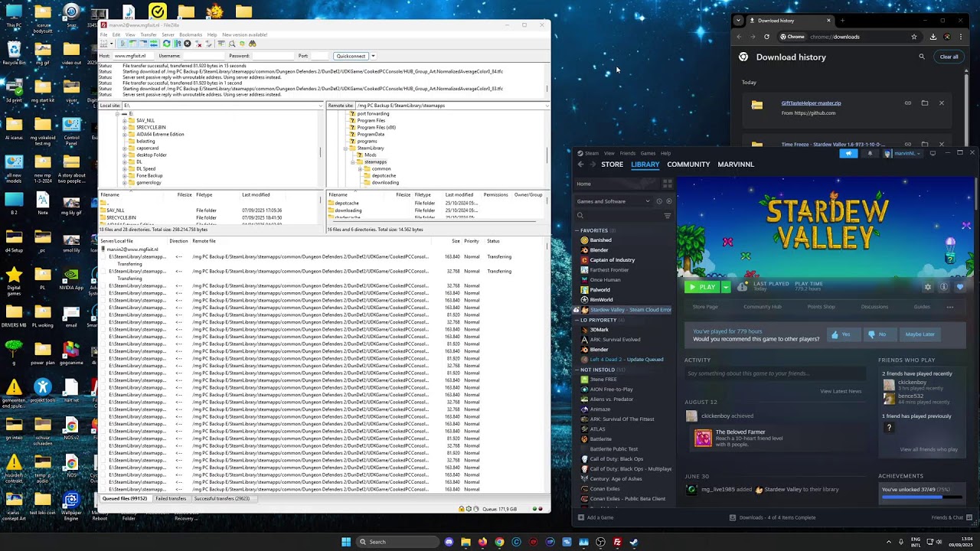Switch to Failed transfers tab

170,498
